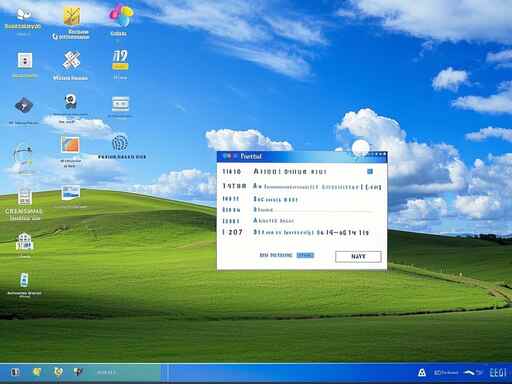This screenshot has height=384, width=512.
Task: Open the black-and-white round webcam-like icon
Action: (71, 101)
